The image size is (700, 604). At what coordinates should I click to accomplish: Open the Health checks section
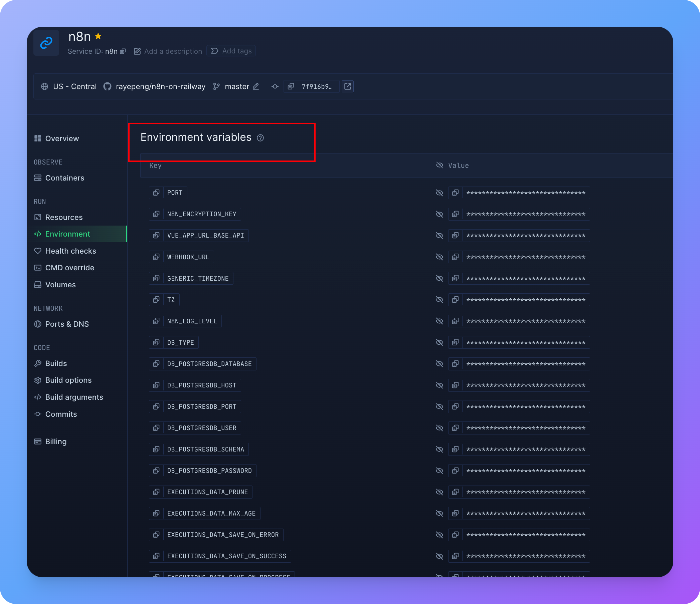point(70,251)
